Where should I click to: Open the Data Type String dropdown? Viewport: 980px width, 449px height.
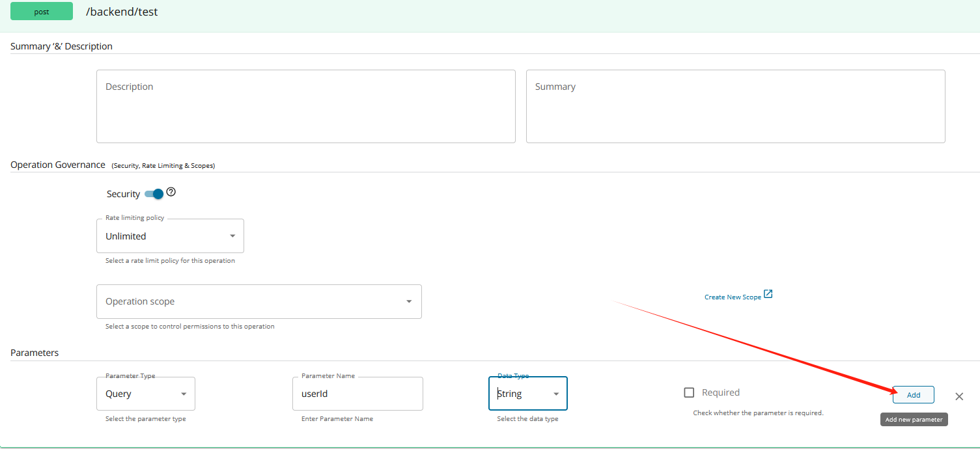[x=528, y=394]
